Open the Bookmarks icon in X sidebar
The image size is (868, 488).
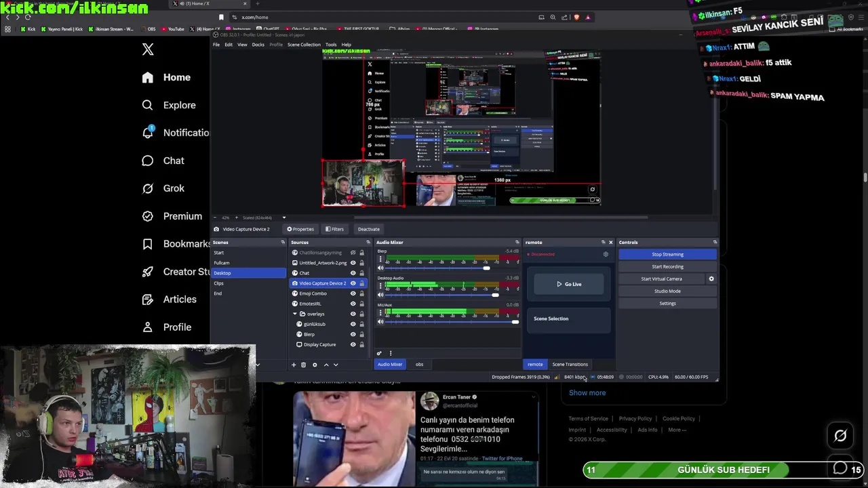147,244
